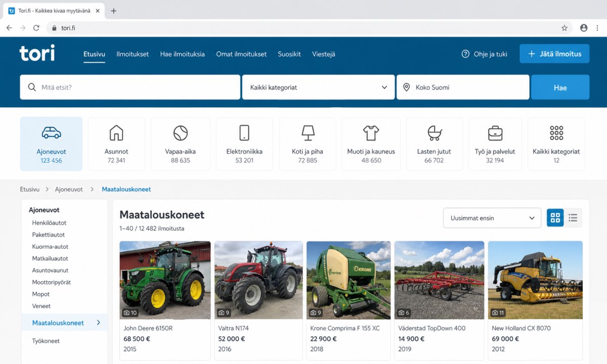Switch to grid view of listings
The image size is (607, 364).
click(x=555, y=218)
